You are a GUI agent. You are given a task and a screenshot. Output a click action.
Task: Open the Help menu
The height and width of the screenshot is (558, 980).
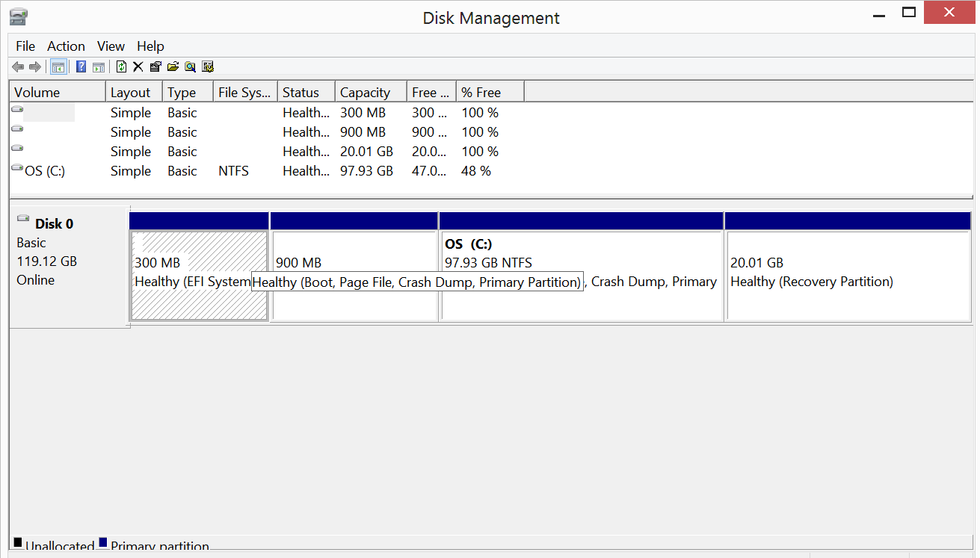[x=150, y=46]
